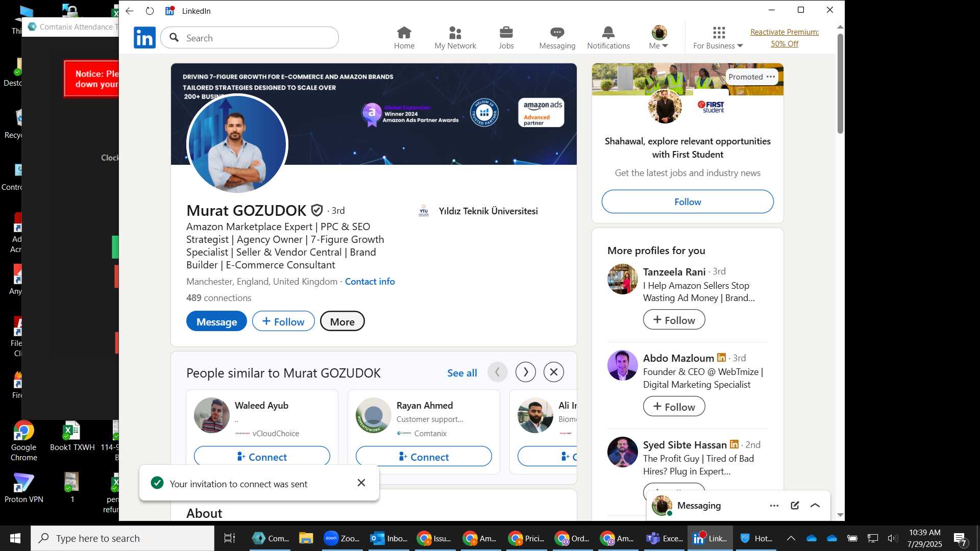The image size is (980, 551).
Task: Open taskbar clock and date
Action: click(x=924, y=538)
